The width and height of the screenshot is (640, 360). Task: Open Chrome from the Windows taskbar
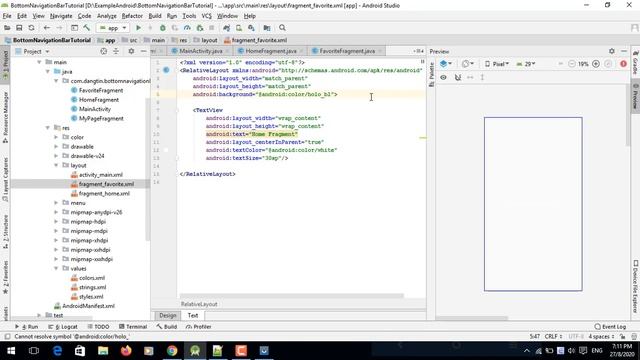[172, 351]
